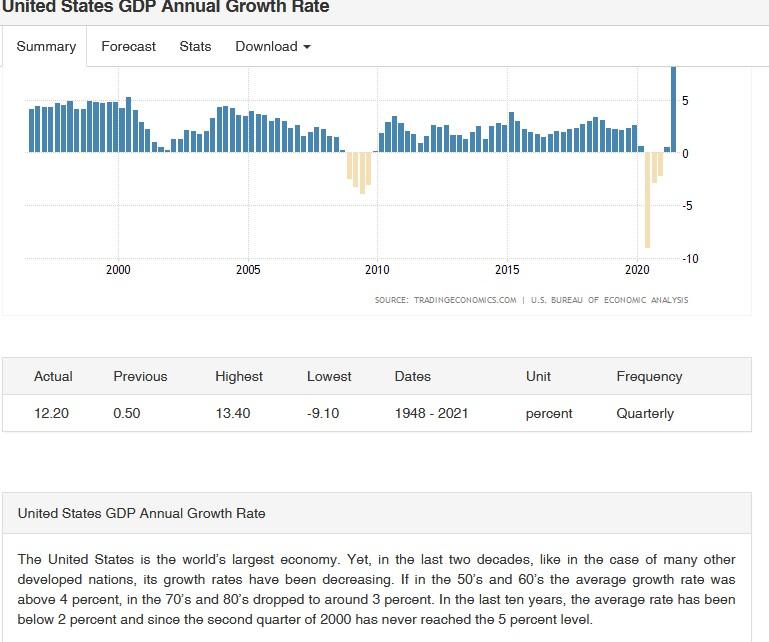Select the 'Highest' column header

click(239, 376)
